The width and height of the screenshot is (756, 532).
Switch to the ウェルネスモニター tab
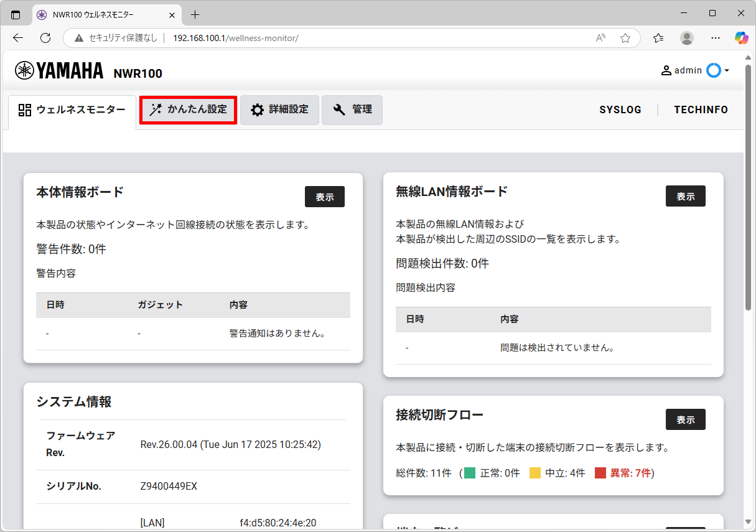72,110
